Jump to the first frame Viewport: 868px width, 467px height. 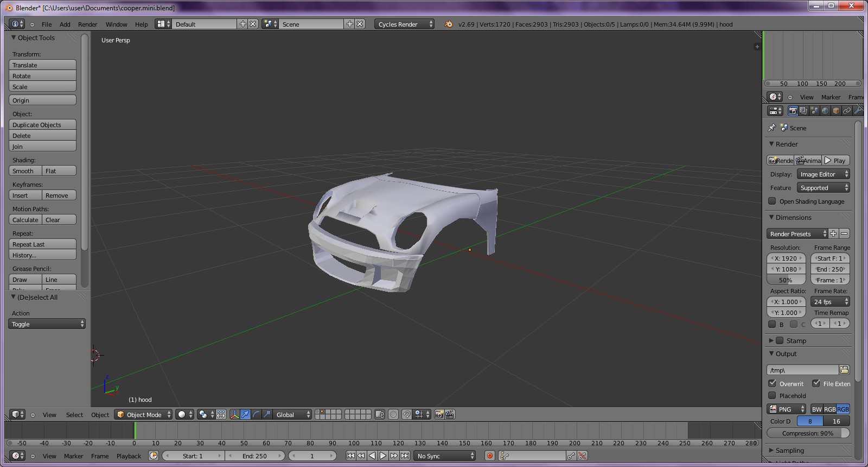pyautogui.click(x=350, y=456)
